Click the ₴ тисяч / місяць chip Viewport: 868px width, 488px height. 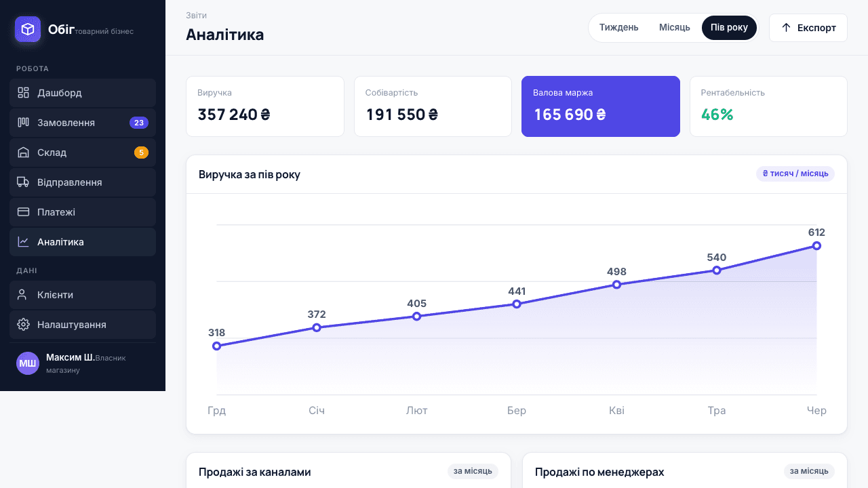coord(795,174)
